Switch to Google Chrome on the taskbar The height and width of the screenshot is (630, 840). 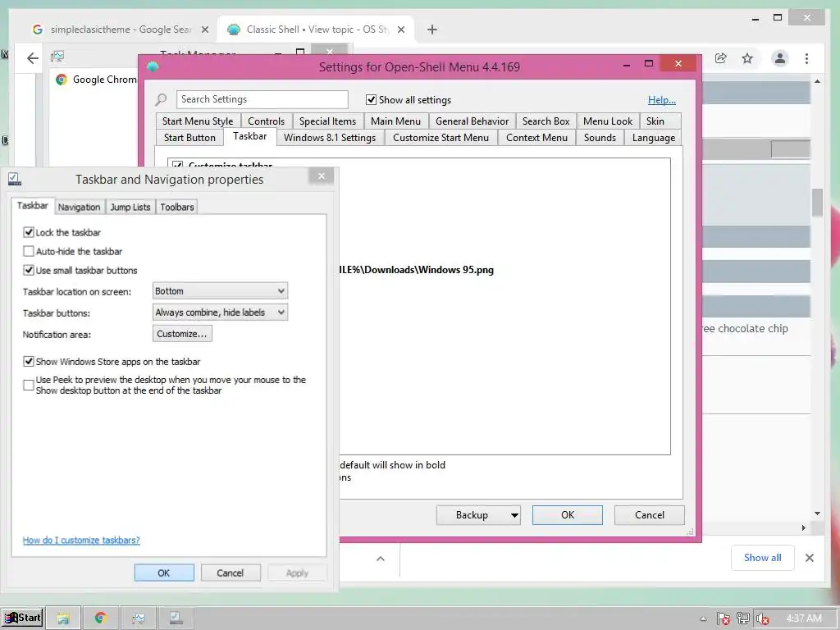click(x=100, y=619)
